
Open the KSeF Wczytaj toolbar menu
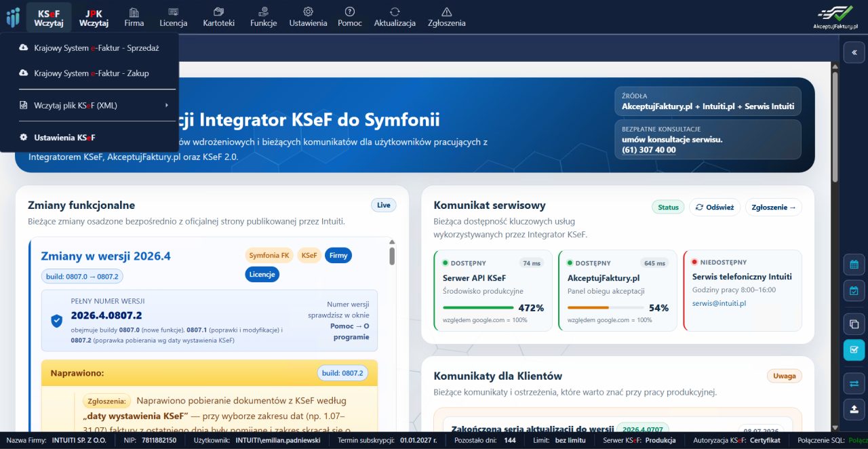49,18
